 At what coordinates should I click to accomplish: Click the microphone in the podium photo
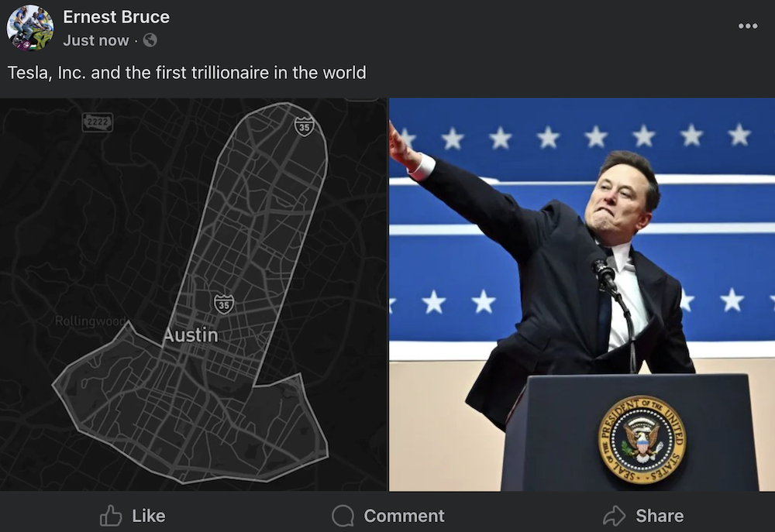(x=603, y=273)
